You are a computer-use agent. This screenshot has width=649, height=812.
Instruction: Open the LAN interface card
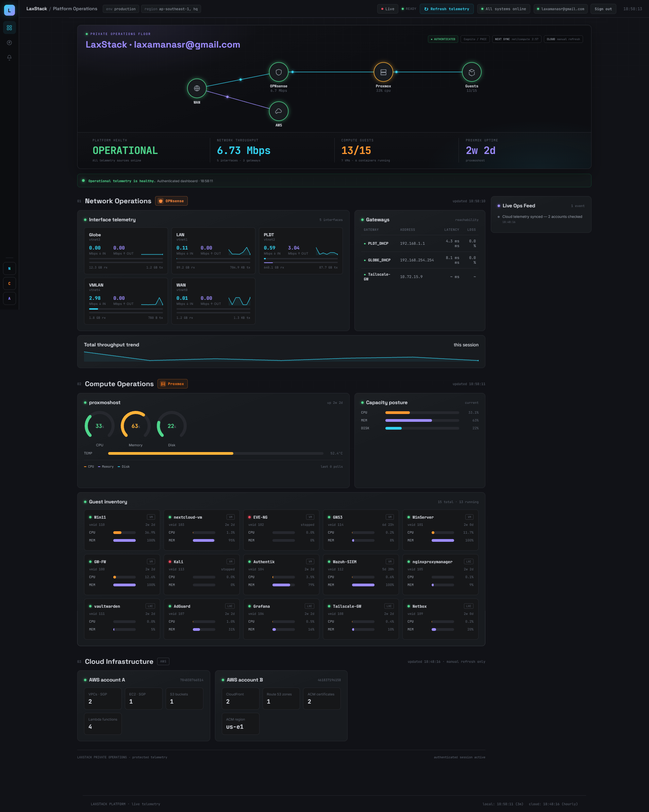[213, 251]
